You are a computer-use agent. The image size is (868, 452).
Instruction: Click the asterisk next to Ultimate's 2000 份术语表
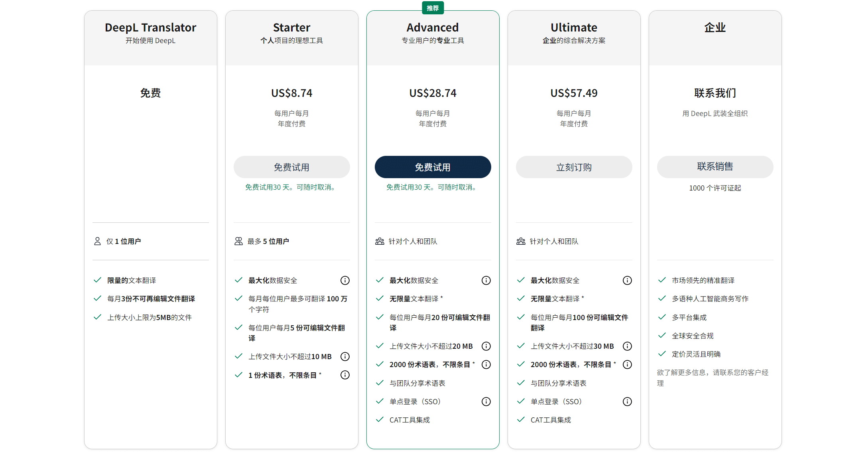(615, 364)
